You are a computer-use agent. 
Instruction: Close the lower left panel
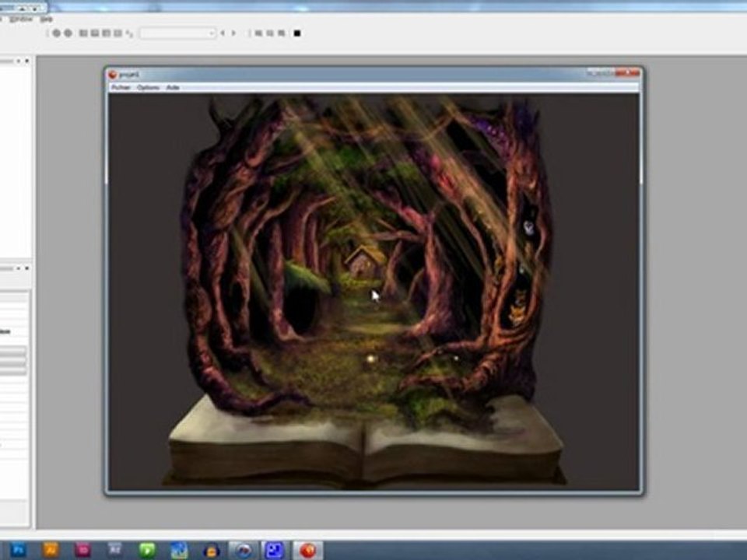coord(27,268)
